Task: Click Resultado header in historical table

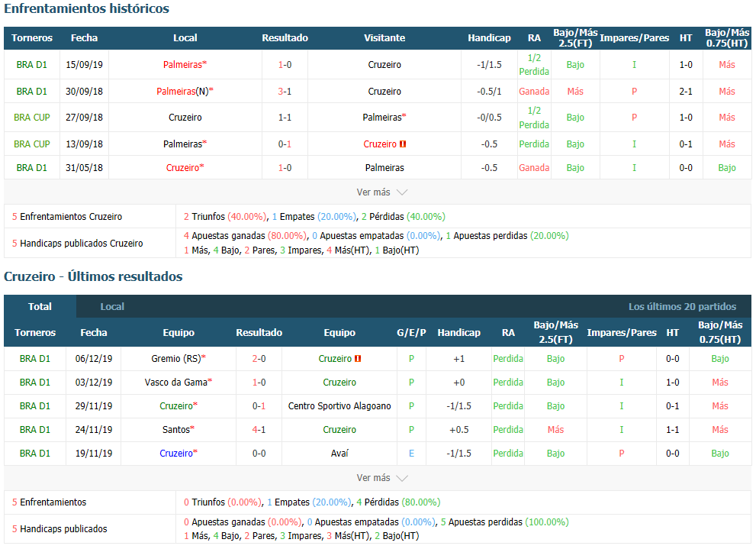Action: pyautogui.click(x=285, y=38)
